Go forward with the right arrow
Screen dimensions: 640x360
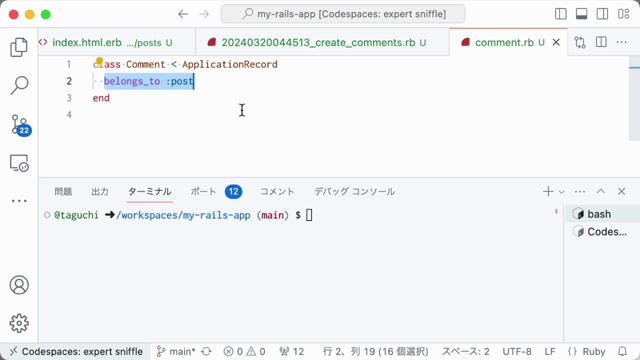[204, 14]
